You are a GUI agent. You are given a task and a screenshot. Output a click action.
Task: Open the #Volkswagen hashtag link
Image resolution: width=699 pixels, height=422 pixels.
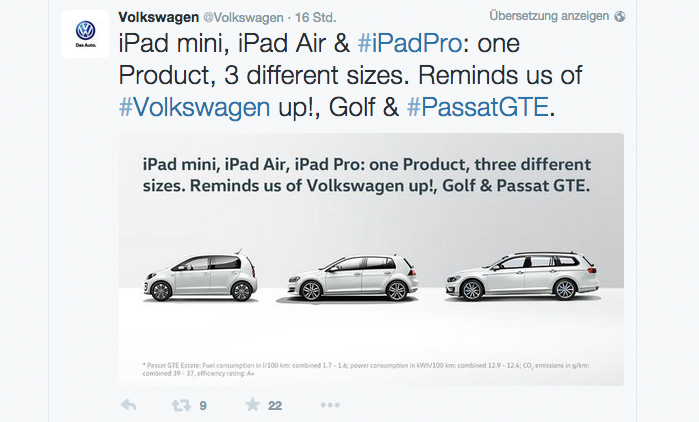click(x=194, y=107)
